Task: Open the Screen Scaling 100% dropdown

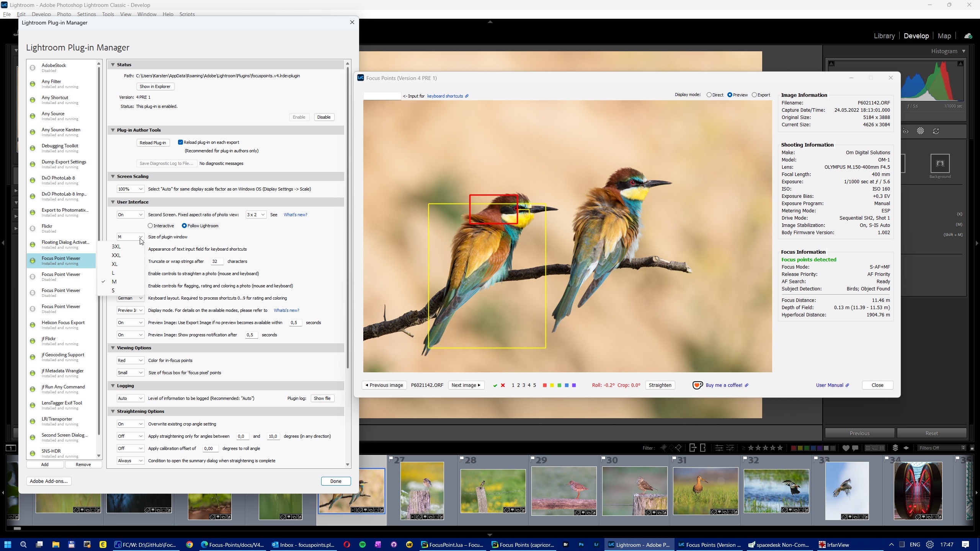Action: tap(131, 189)
